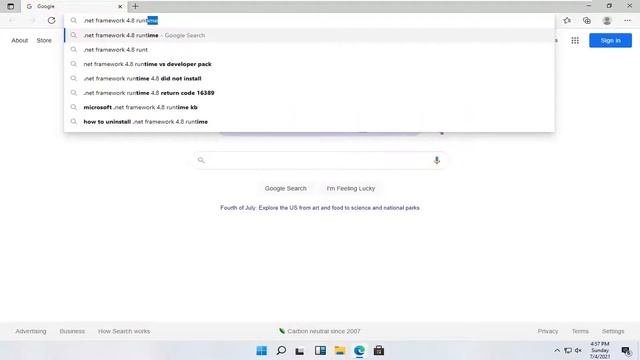Open the browser profile avatar icon
Screen dimensions: 640x360
tap(607, 20)
